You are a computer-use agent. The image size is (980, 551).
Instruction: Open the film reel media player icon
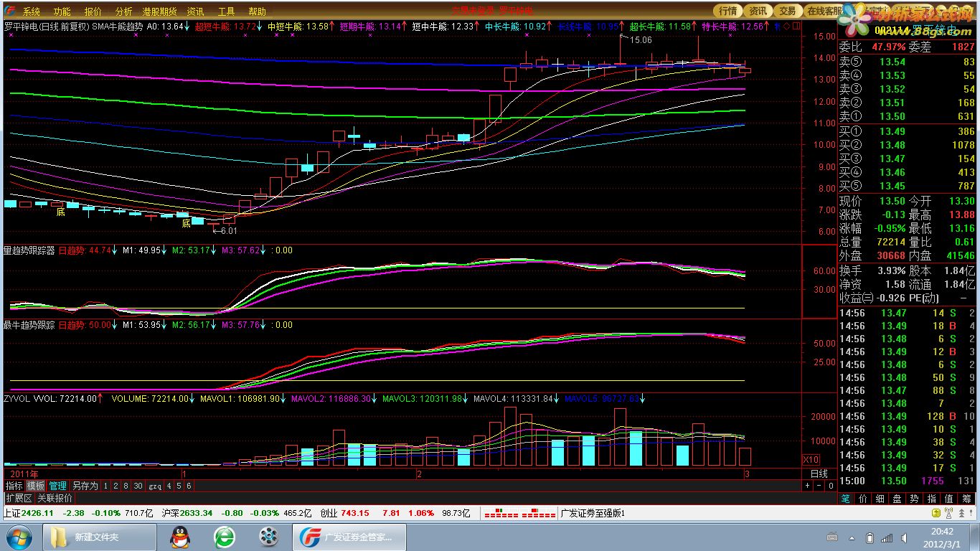269,537
